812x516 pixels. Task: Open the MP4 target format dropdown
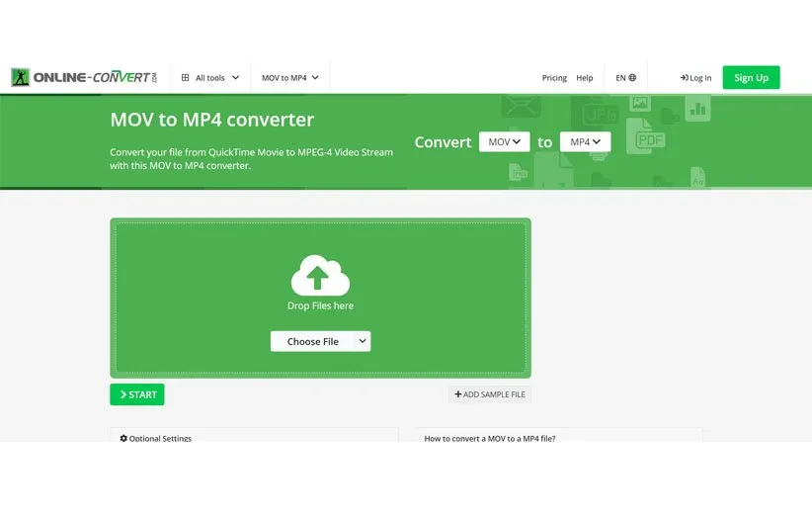pyautogui.click(x=585, y=142)
